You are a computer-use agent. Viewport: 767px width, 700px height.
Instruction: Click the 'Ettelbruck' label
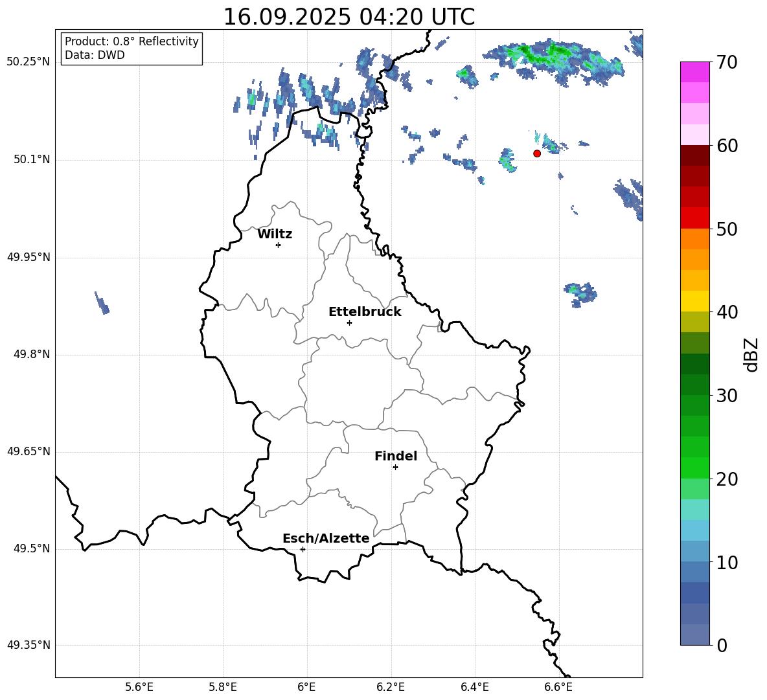pos(365,312)
